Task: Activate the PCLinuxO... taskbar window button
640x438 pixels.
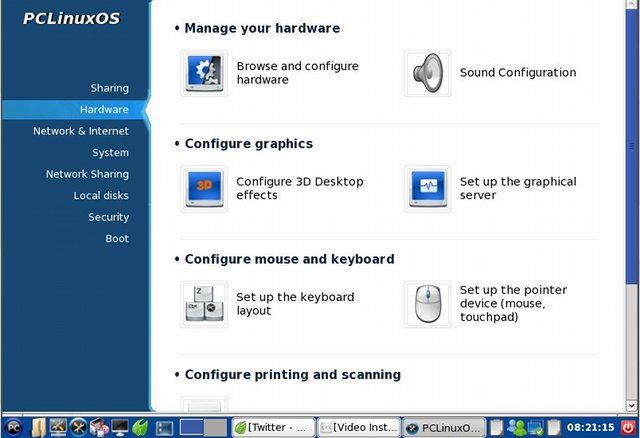Action: pos(444,428)
